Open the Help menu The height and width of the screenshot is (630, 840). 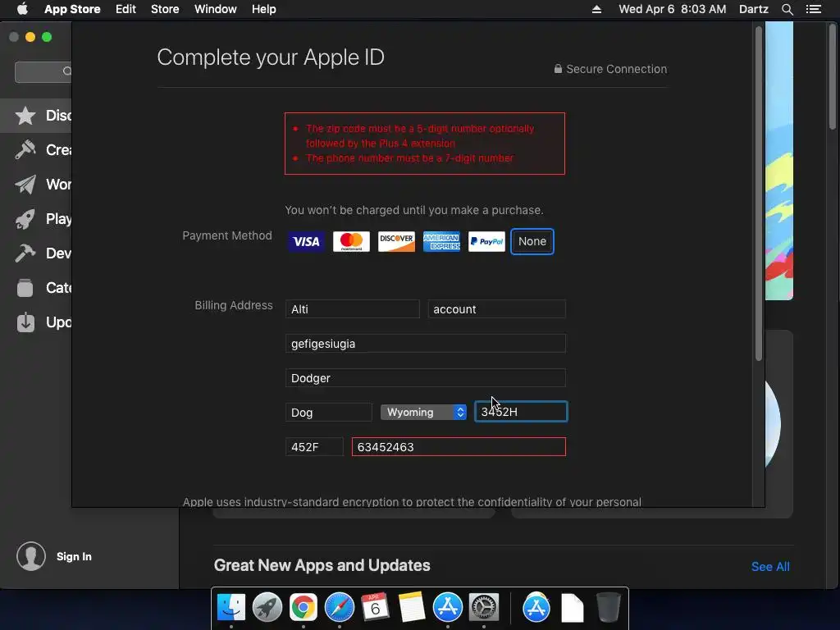tap(264, 9)
